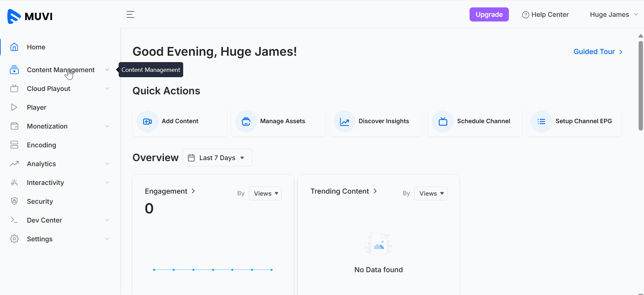The width and height of the screenshot is (644, 295).
Task: Click the Manage Assets icon
Action: (246, 121)
